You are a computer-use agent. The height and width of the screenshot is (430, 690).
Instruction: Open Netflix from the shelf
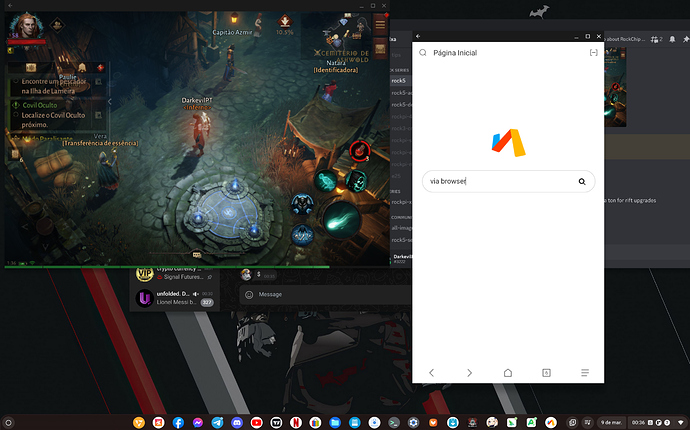click(x=296, y=423)
